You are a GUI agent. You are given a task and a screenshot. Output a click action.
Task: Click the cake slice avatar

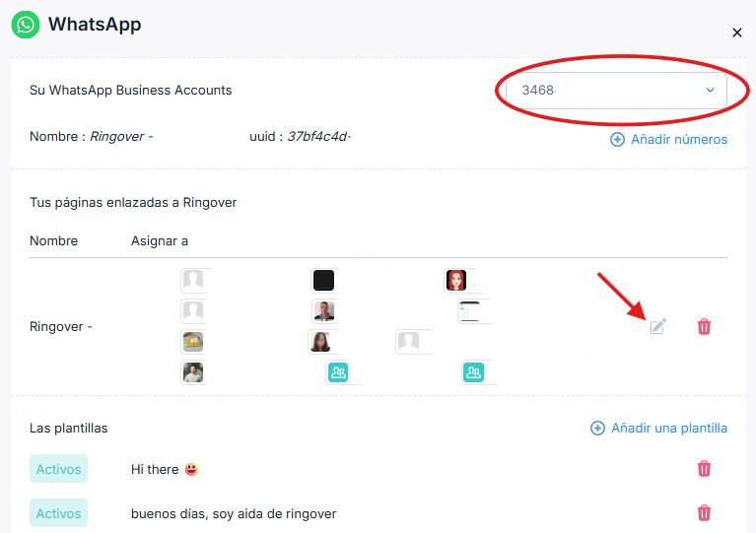coord(193,342)
